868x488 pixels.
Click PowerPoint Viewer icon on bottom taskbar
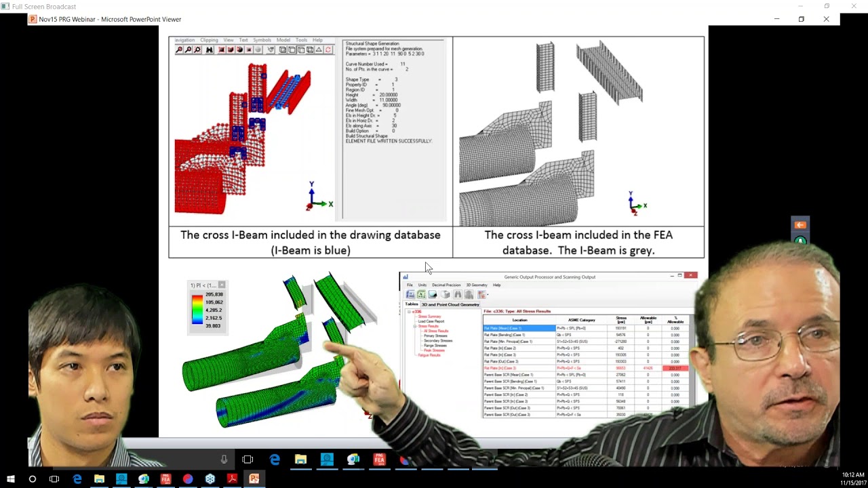254,479
